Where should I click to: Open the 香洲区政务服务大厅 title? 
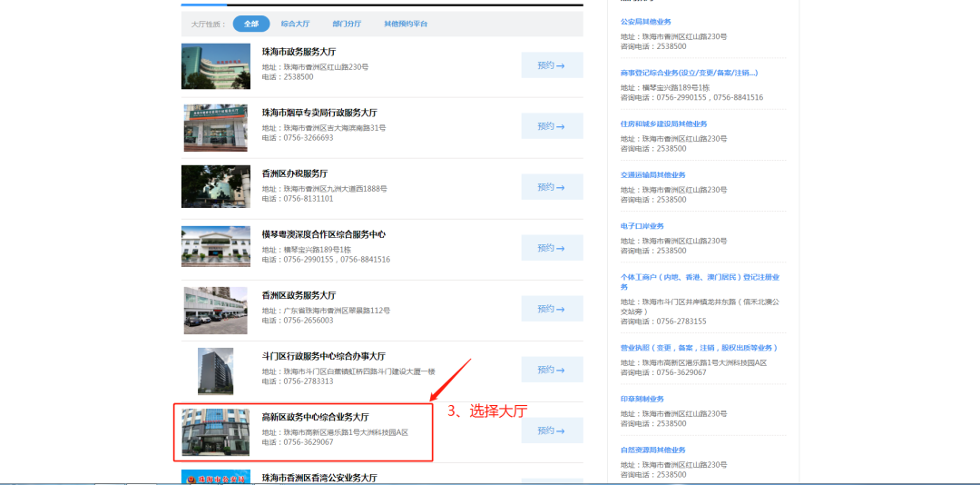click(x=299, y=295)
